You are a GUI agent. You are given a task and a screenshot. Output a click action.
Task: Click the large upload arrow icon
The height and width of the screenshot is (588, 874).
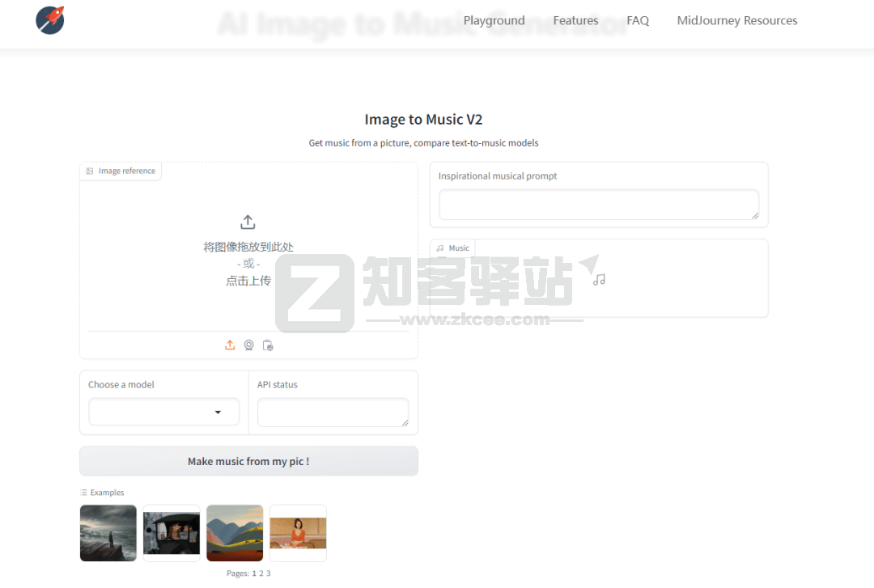(248, 222)
